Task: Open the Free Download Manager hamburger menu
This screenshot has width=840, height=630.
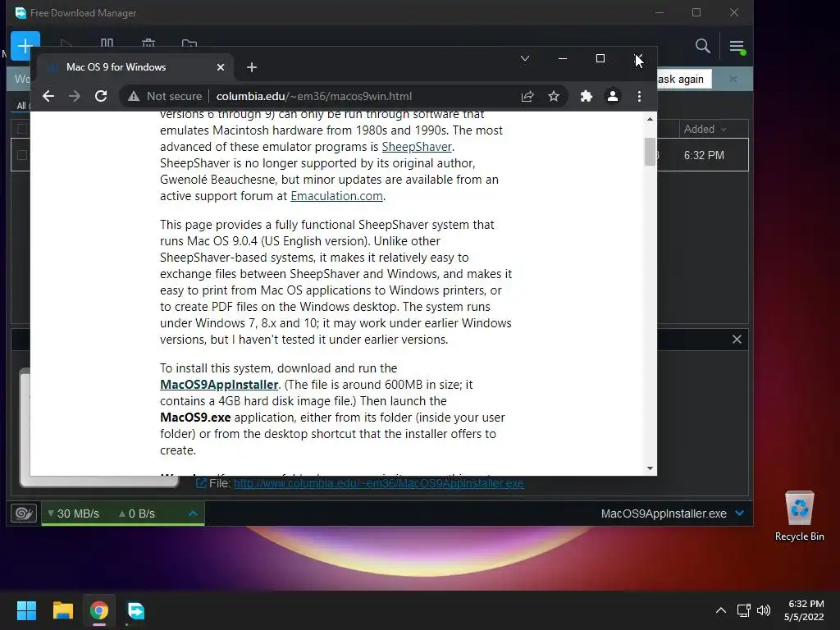Action: [737, 47]
